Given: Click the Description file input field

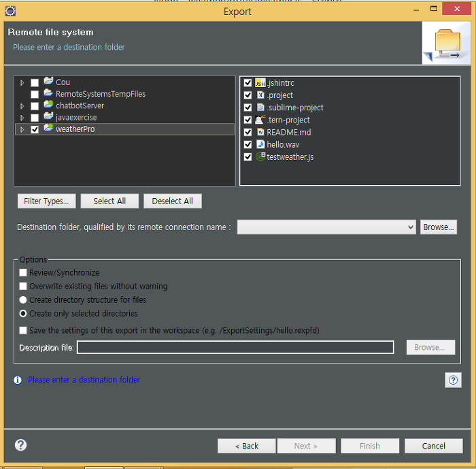Looking at the screenshot, I should 235,347.
